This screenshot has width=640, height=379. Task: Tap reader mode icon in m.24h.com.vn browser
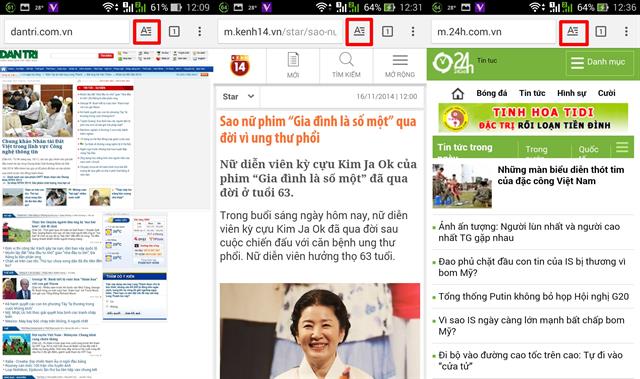[x=573, y=31]
